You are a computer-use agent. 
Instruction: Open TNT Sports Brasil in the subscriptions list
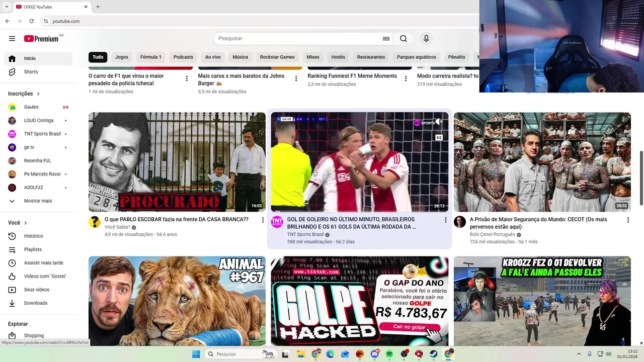(x=38, y=134)
